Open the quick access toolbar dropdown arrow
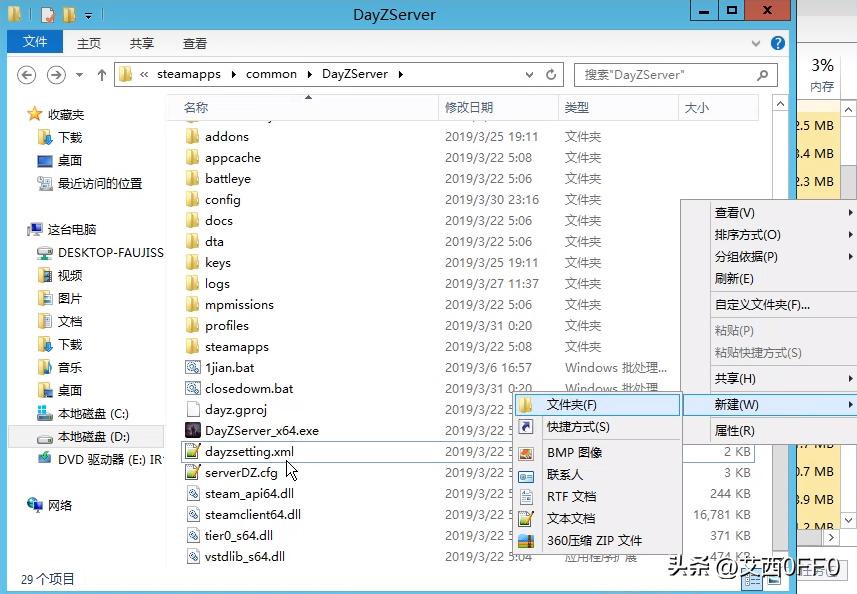 90,14
